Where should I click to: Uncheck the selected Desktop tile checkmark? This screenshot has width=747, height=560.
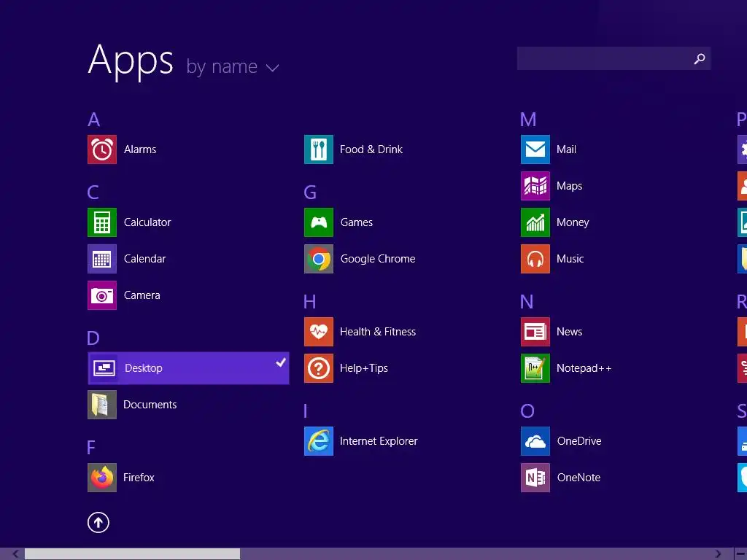click(x=281, y=362)
